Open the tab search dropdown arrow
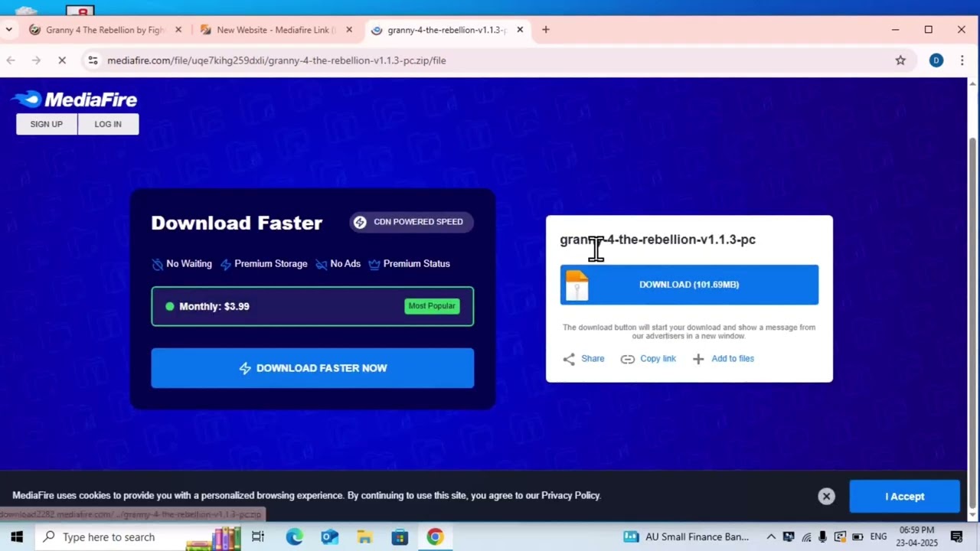This screenshot has width=980, height=551. pyautogui.click(x=8, y=30)
